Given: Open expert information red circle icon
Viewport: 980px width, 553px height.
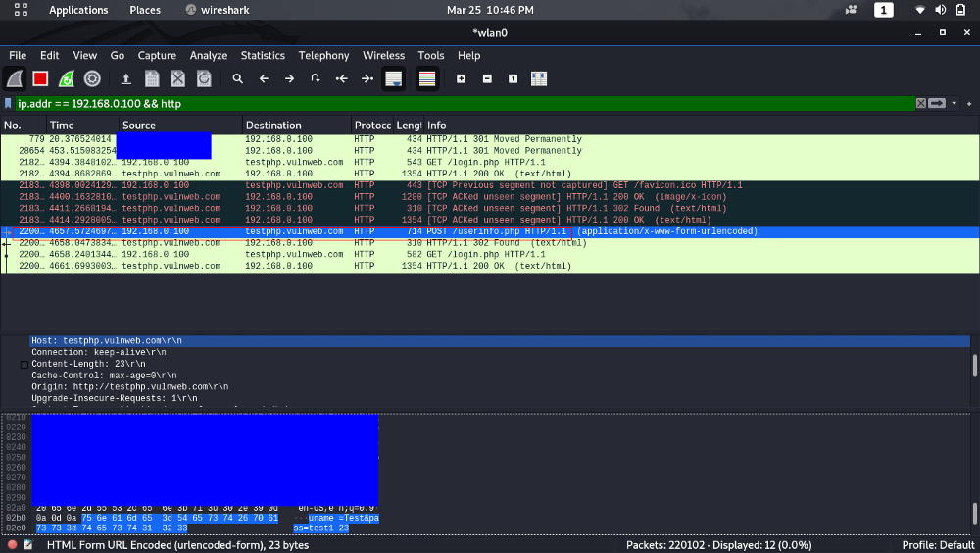Looking at the screenshot, I should tap(12, 545).
